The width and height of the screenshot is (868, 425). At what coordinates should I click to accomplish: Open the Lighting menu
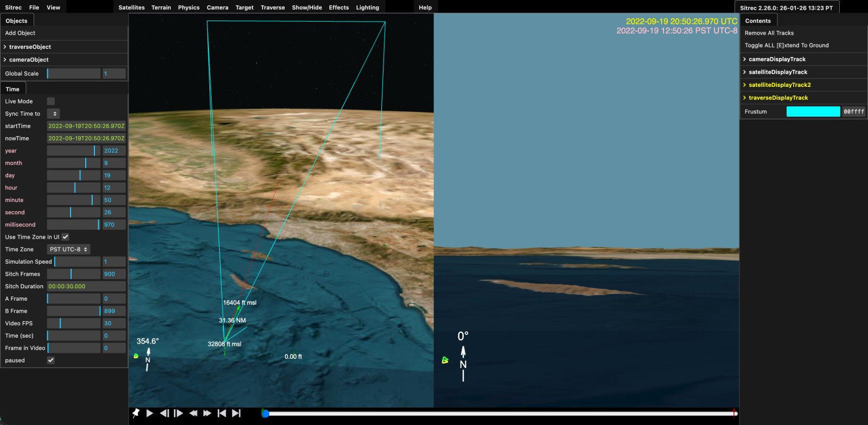coord(367,8)
